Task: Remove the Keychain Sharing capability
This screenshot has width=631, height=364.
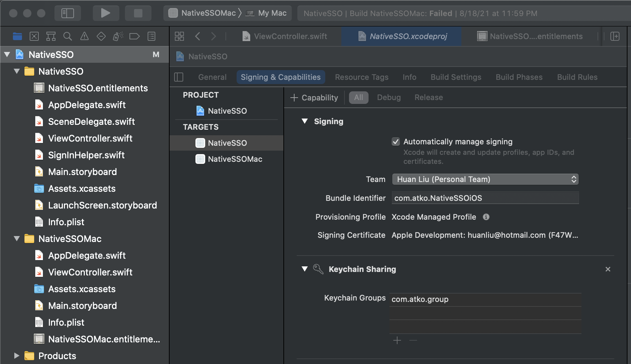Action: [x=608, y=269]
